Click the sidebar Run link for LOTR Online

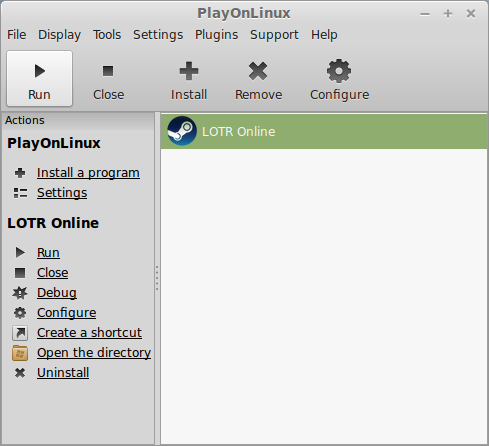[x=48, y=253]
